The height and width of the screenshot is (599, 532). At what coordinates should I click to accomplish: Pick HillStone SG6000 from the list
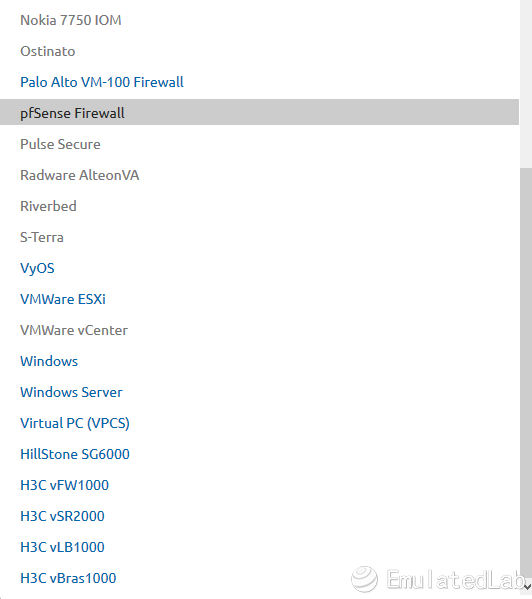(x=259, y=454)
